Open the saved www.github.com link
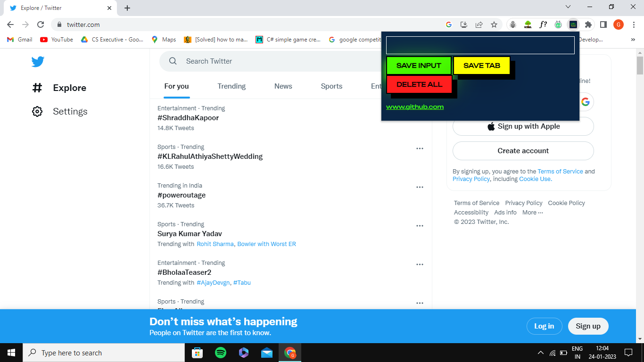 click(415, 107)
